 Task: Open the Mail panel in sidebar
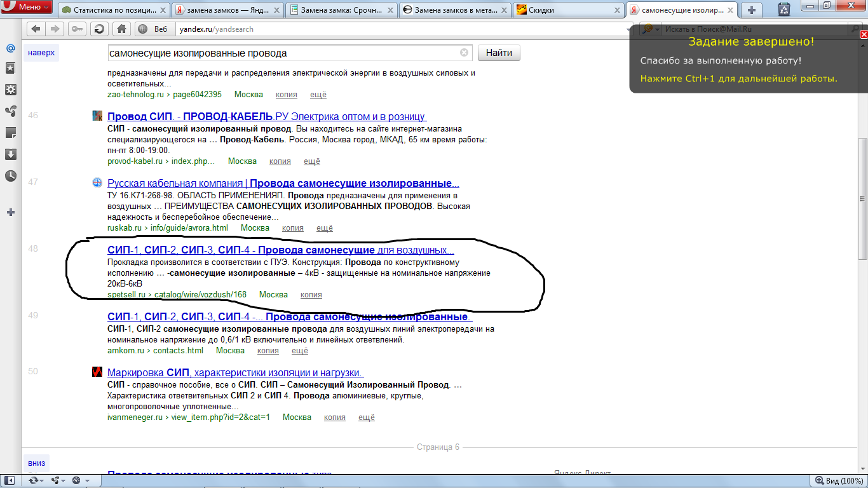10,48
